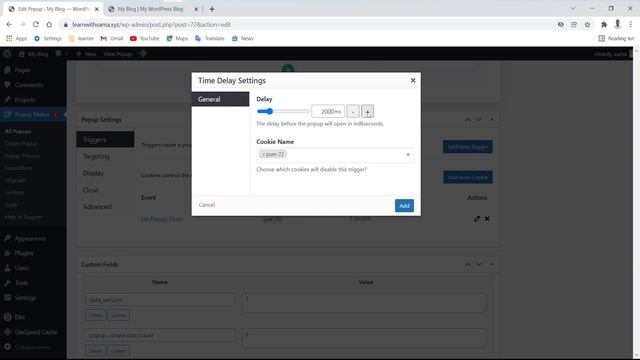Open the YouTube bookmark
The height and width of the screenshot is (360, 640).
[x=144, y=38]
